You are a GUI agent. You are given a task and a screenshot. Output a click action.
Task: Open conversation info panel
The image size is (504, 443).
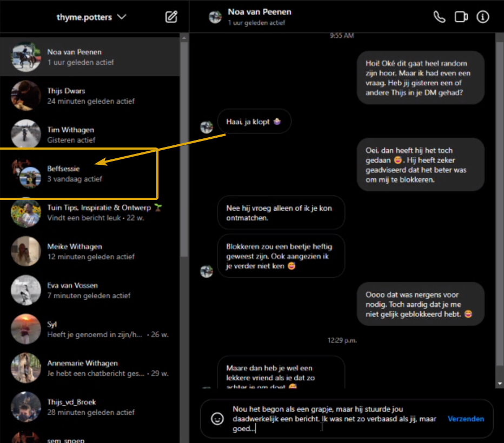click(x=482, y=17)
